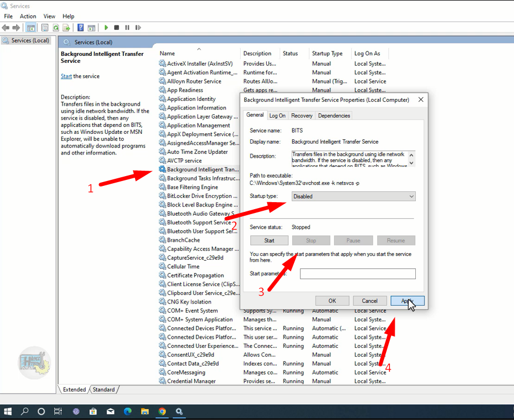Select CNG Key Isolation service
The height and width of the screenshot is (420, 514).
[x=189, y=302]
